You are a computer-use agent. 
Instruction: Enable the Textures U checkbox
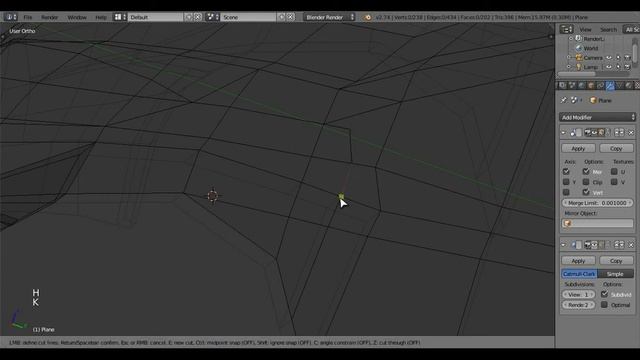[x=614, y=171]
